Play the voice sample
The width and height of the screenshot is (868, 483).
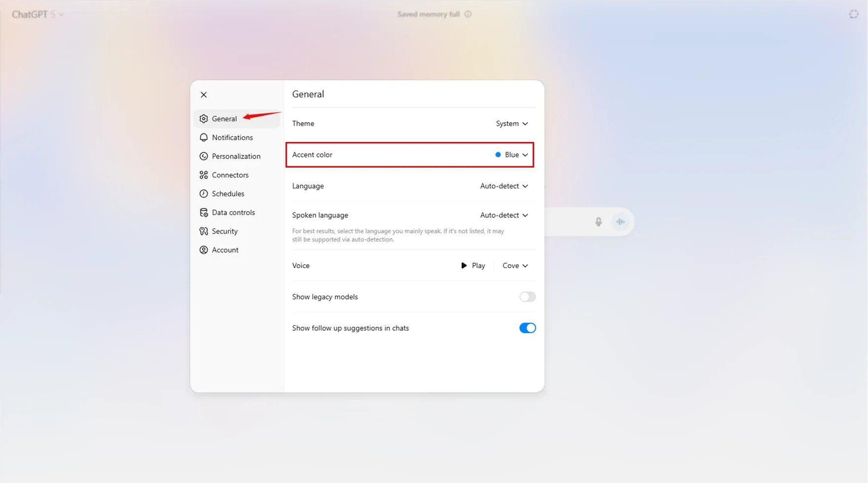pos(473,266)
